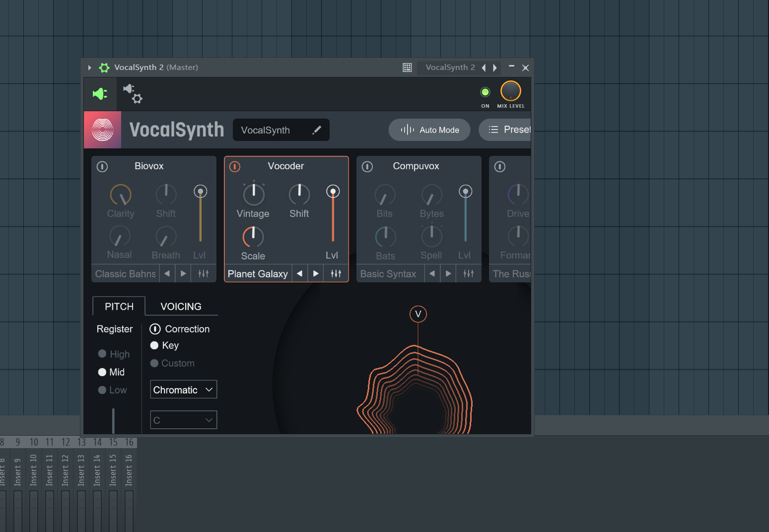Select the Key radio button

point(154,345)
